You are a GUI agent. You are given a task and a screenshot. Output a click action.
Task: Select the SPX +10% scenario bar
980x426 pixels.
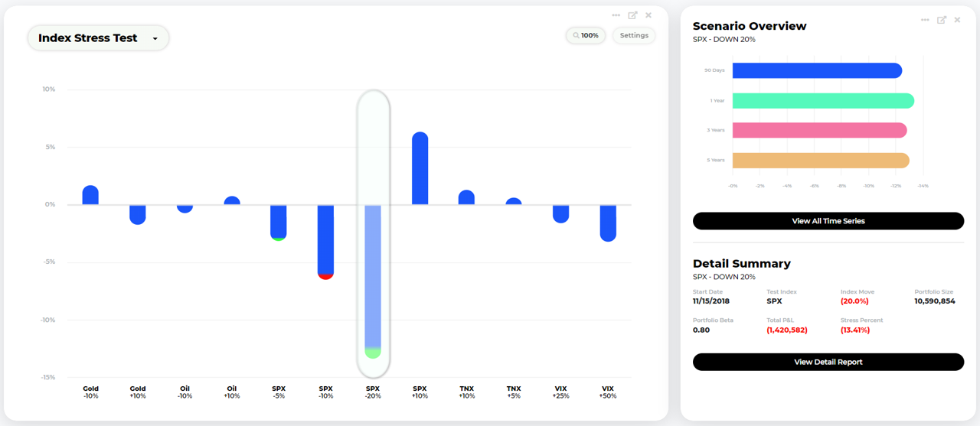[420, 168]
